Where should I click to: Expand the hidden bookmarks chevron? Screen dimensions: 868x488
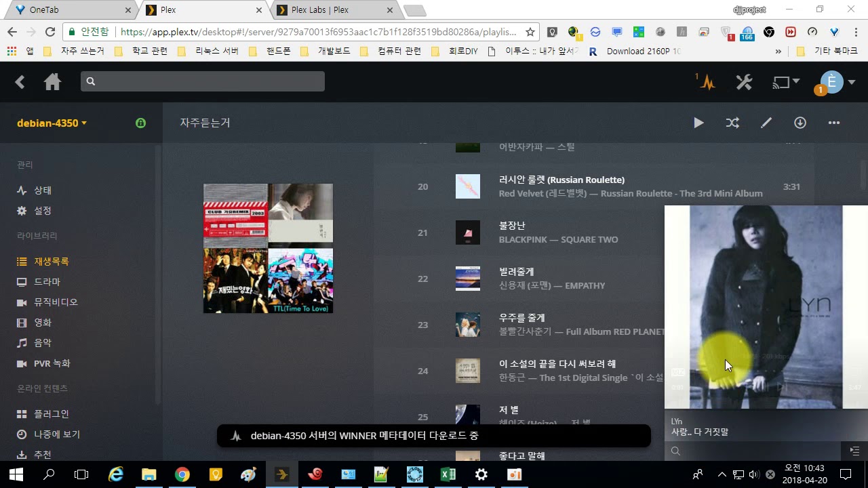(778, 51)
